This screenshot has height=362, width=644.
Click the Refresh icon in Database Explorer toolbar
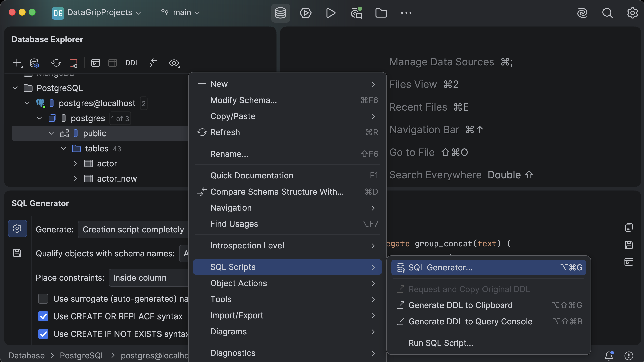click(x=56, y=63)
